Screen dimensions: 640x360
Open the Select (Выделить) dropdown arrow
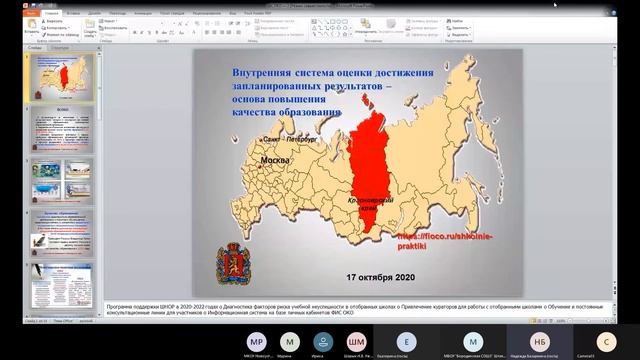pyautogui.click(x=470, y=35)
